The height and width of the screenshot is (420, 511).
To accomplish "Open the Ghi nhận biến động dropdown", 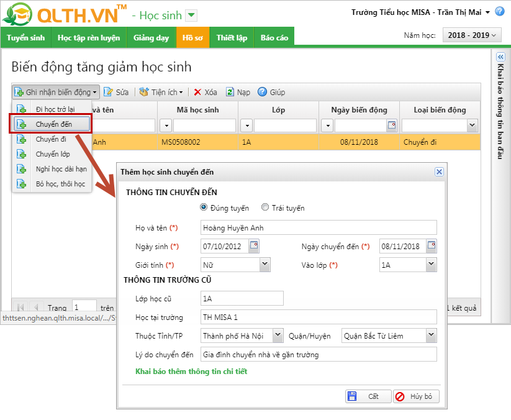I will tap(56, 93).
